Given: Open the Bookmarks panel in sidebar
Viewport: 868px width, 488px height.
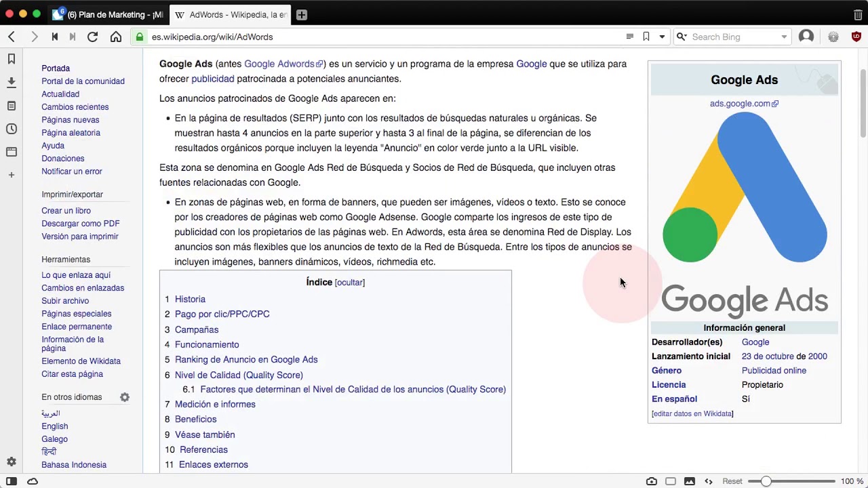Looking at the screenshot, I should 12,59.
